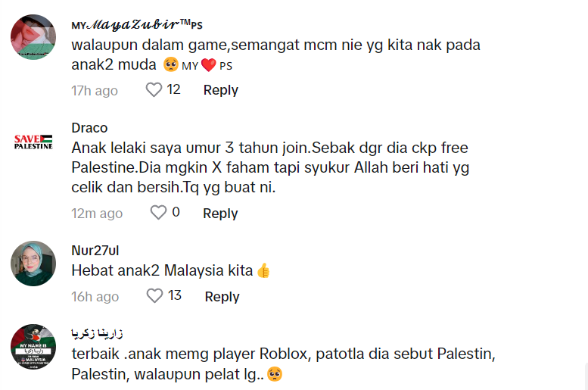Reply to Nur27ul's comment
The image size is (588, 390).
(x=222, y=296)
